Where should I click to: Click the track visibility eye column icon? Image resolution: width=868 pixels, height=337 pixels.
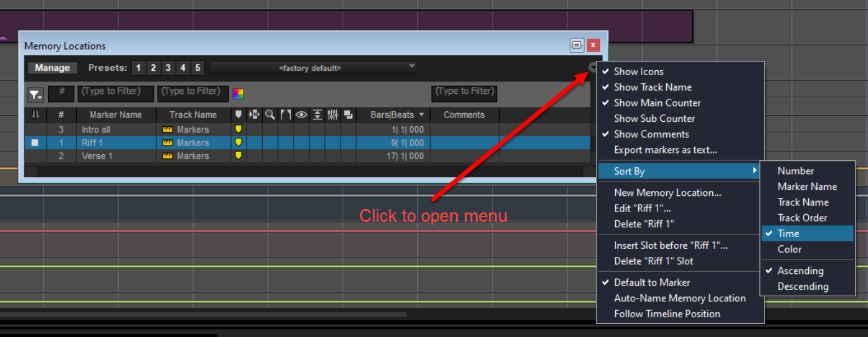coord(301,115)
